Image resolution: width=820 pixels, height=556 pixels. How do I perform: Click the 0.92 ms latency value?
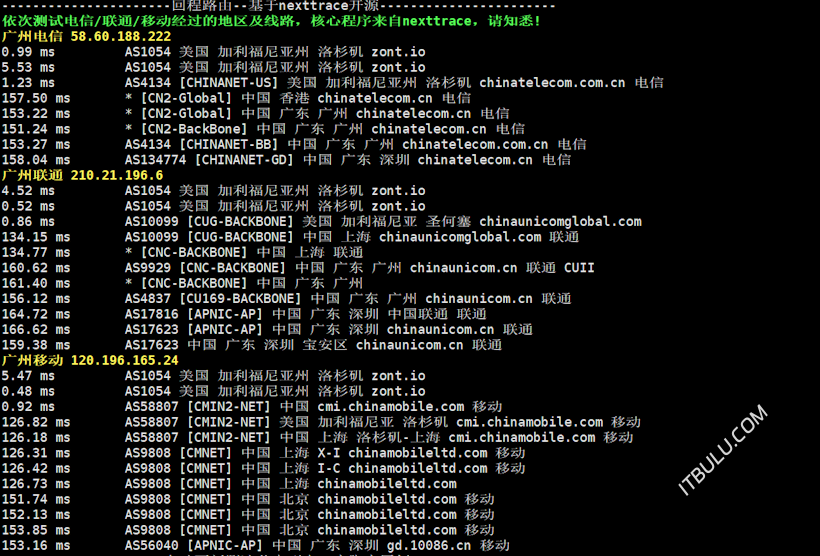click(x=28, y=407)
